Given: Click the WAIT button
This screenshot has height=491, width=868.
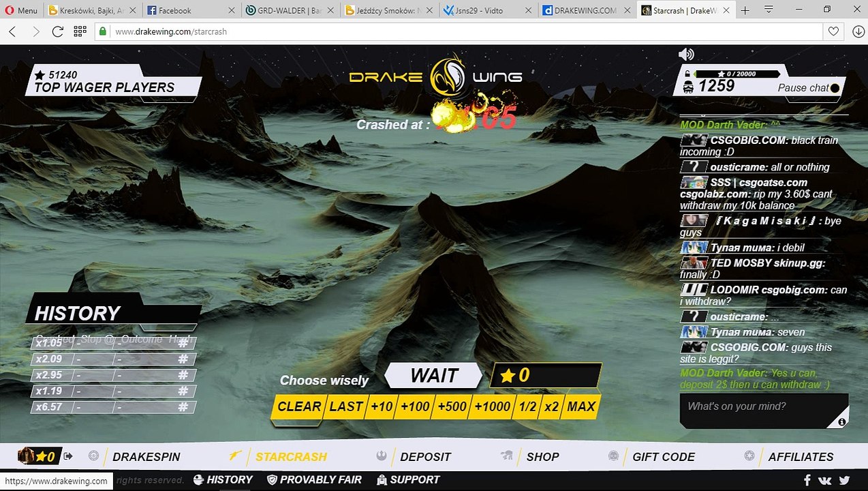Looking at the screenshot, I should tap(435, 375).
